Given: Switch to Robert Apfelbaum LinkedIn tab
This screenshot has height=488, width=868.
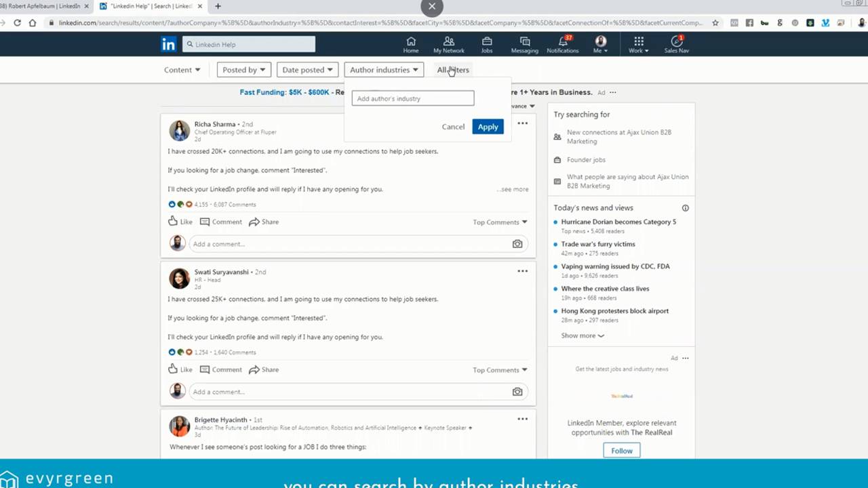Looking at the screenshot, I should click(45, 6).
